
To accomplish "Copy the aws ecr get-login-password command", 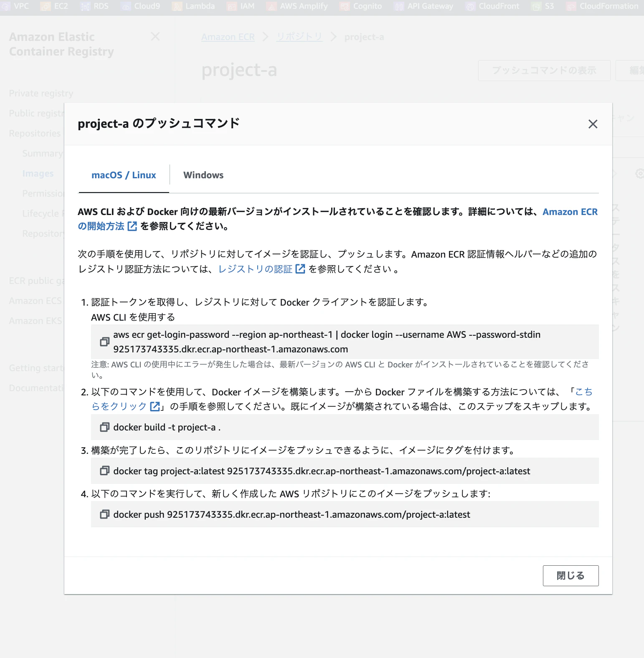I will [x=104, y=342].
